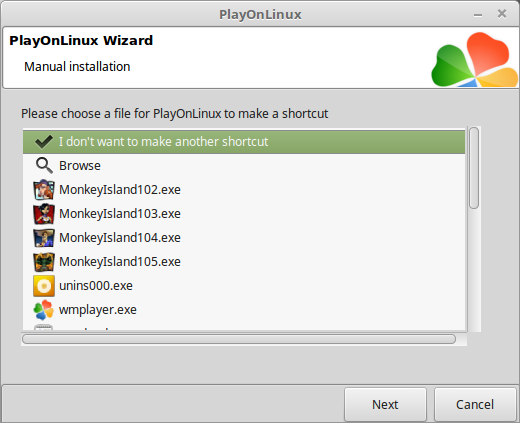Choose wmplayer.exe file name
The image size is (520, 423).
coord(98,310)
